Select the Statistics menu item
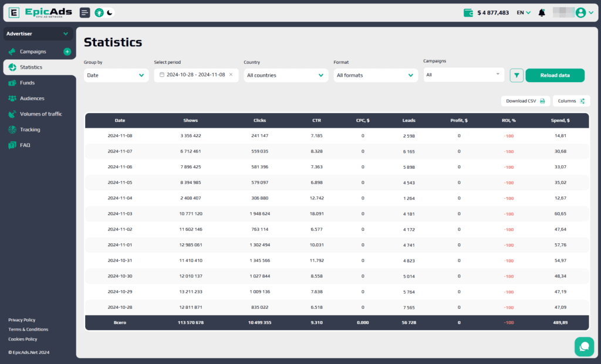 coord(39,67)
